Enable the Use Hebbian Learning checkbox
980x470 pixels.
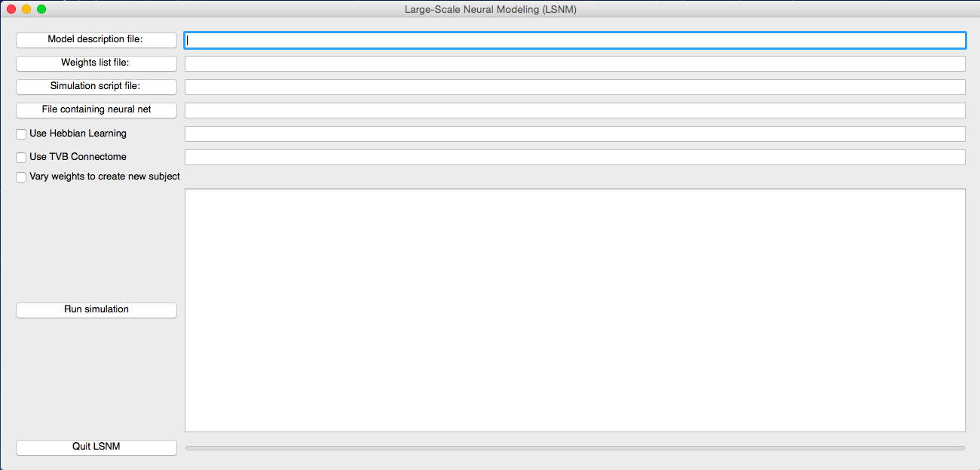tap(21, 134)
